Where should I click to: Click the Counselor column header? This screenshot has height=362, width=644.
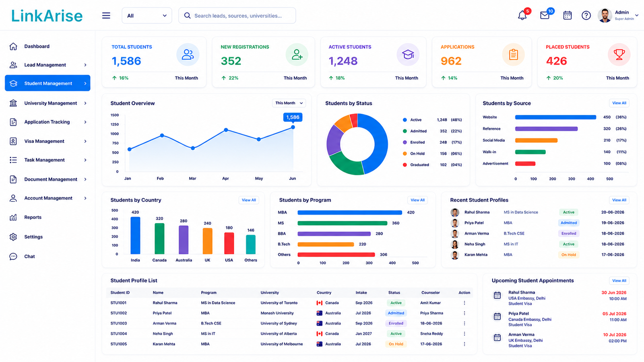coord(430,293)
